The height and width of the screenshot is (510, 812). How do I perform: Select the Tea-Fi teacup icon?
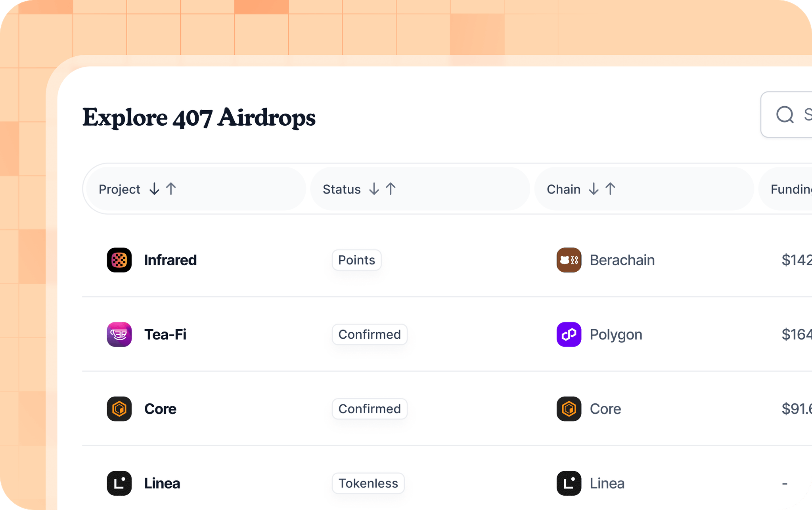(x=119, y=334)
